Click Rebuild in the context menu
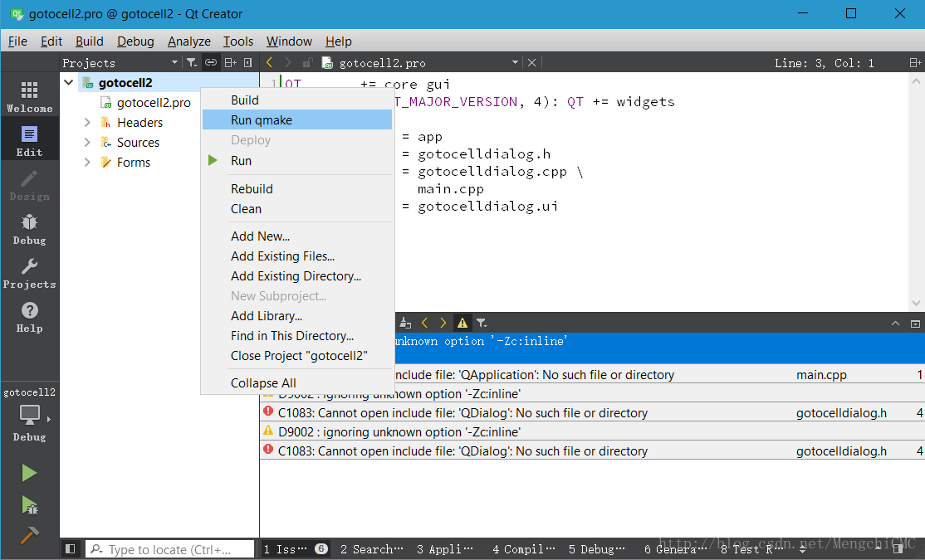The height and width of the screenshot is (560, 925). 252,188
